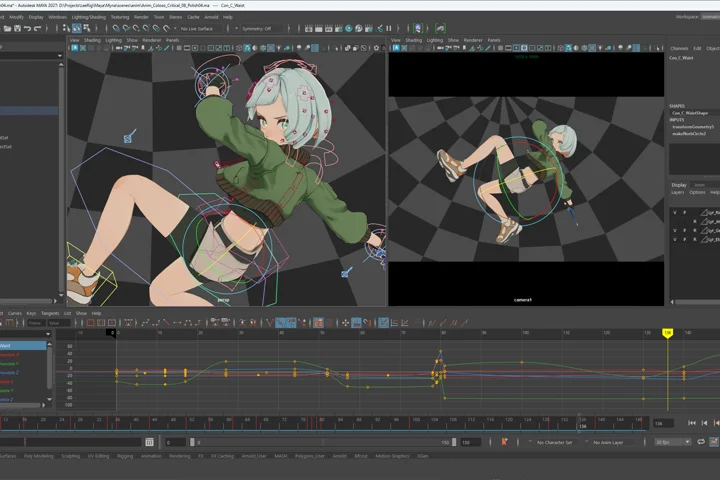Toggle loop playback mode icon

701,442
